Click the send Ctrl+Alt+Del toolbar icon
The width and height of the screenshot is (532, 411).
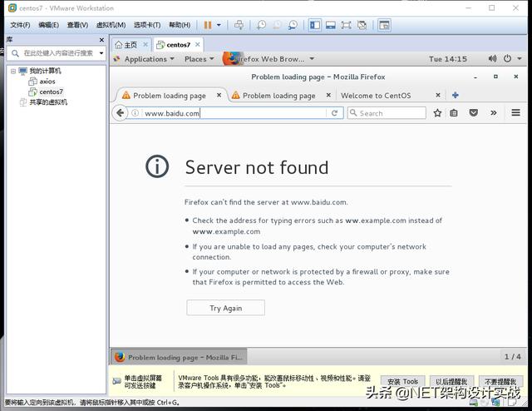(239, 25)
